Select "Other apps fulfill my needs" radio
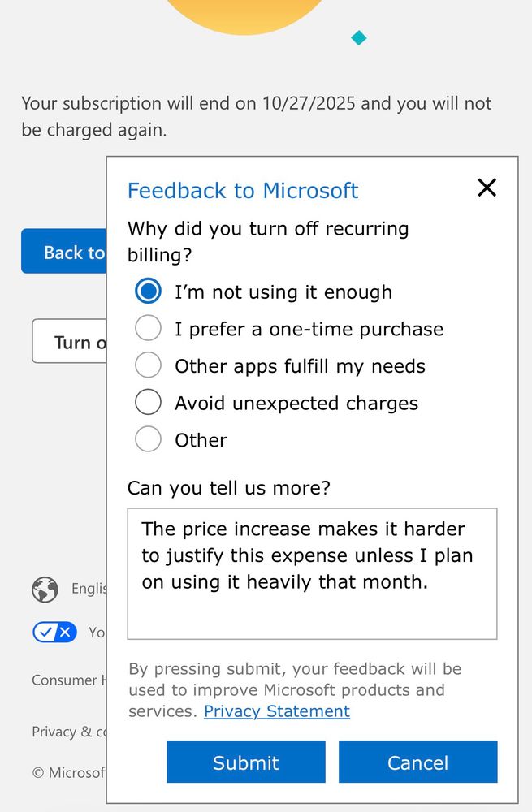The image size is (532, 812). (x=148, y=365)
